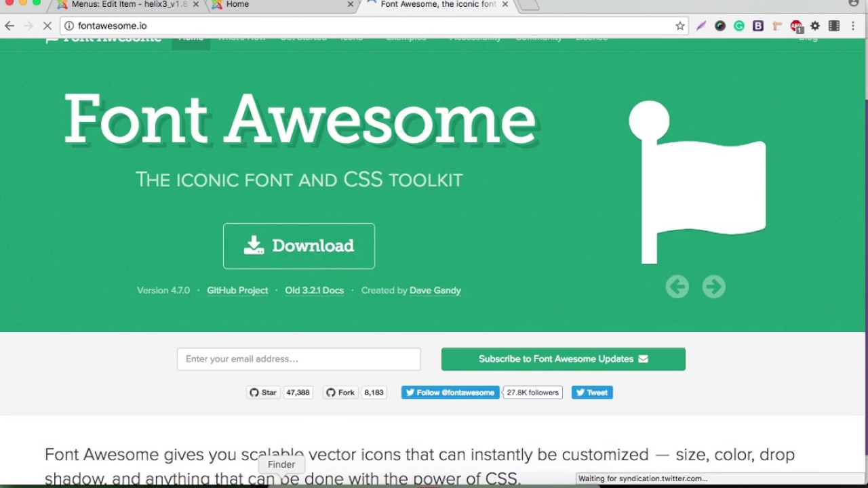This screenshot has width=868, height=488.
Task: View the 8,183 forks count
Action: tap(374, 392)
